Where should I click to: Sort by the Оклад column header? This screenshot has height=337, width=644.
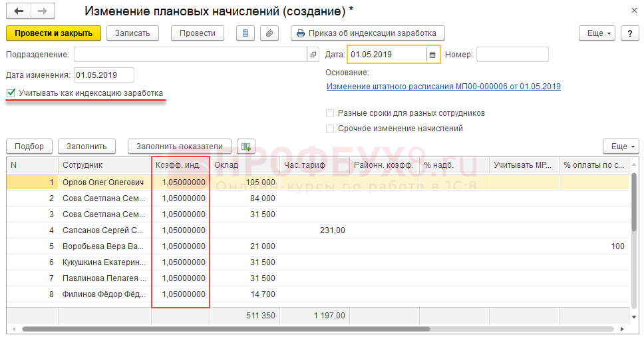click(x=243, y=165)
